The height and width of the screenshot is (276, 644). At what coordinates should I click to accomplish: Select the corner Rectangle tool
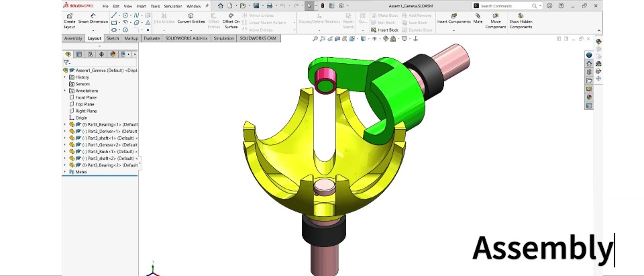point(114,23)
